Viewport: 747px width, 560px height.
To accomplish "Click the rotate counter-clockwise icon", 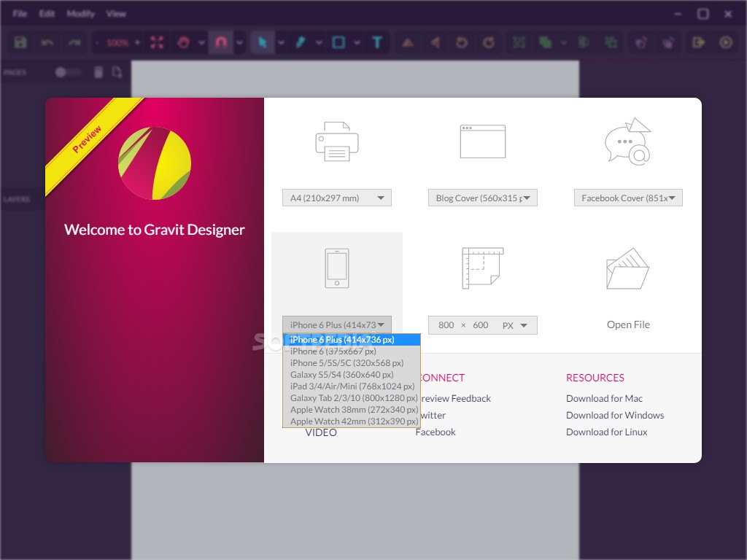I will (x=461, y=42).
